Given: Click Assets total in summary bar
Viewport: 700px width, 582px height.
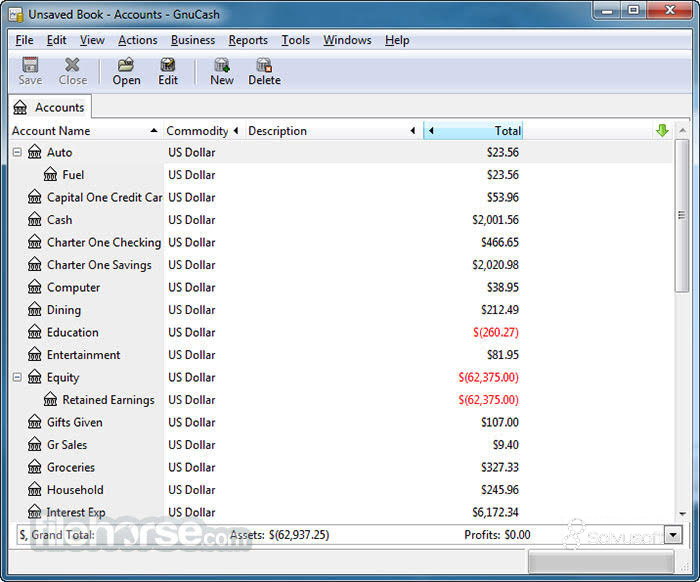Looking at the screenshot, I should [279, 534].
